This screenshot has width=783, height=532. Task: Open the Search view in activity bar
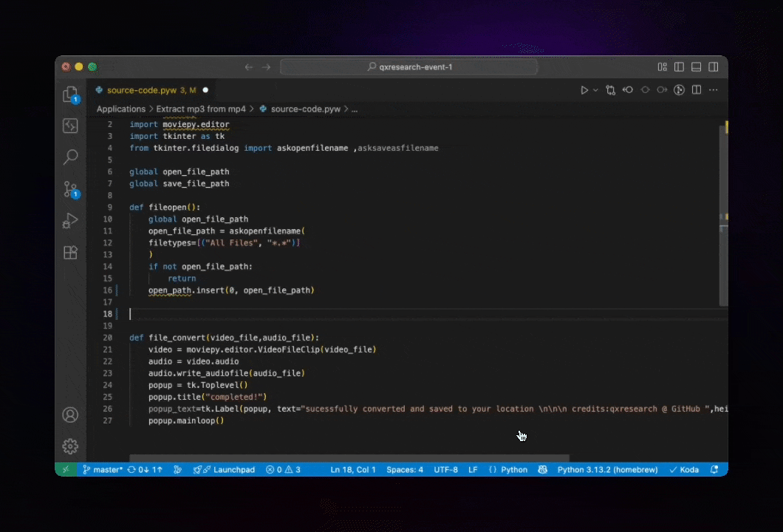(x=70, y=157)
